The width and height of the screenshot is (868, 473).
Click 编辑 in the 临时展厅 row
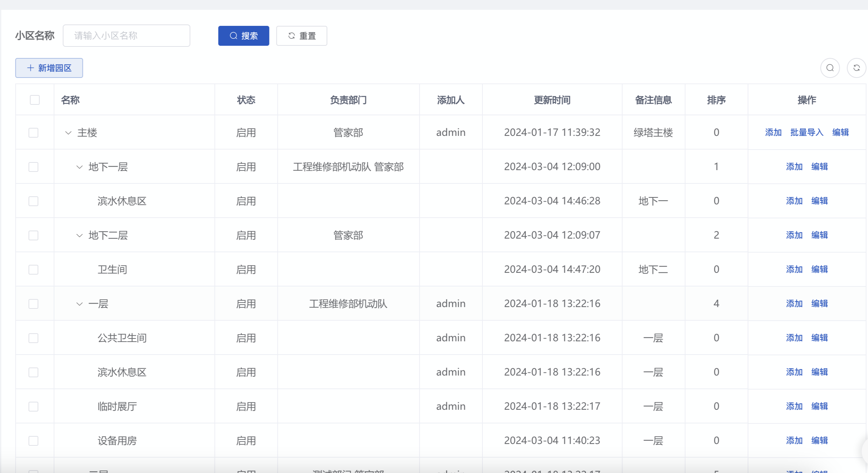(819, 406)
